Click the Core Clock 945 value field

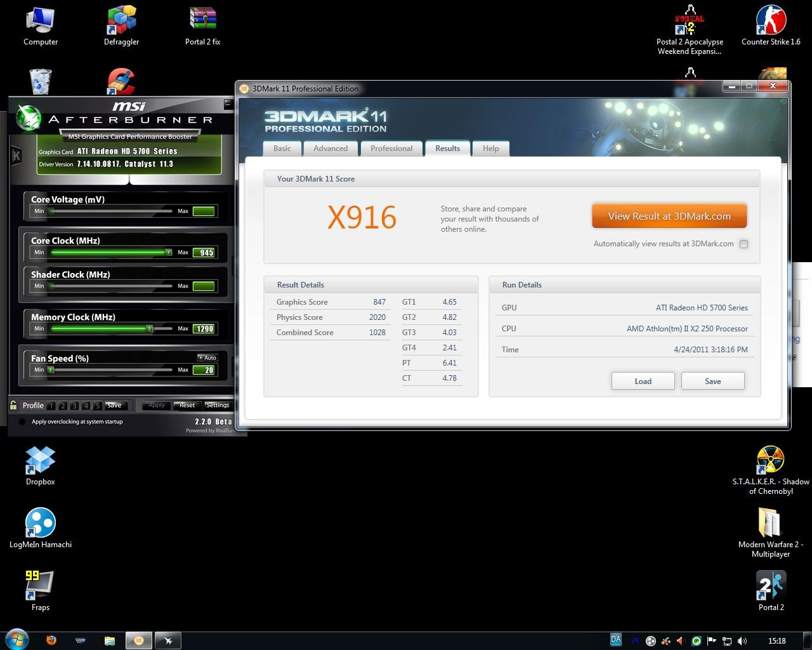[x=204, y=252]
